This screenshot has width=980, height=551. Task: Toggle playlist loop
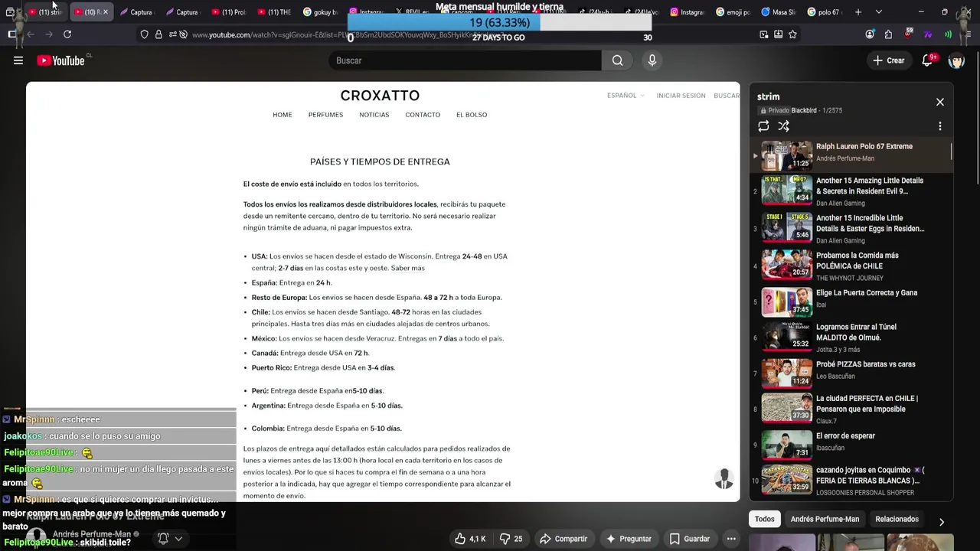(763, 126)
